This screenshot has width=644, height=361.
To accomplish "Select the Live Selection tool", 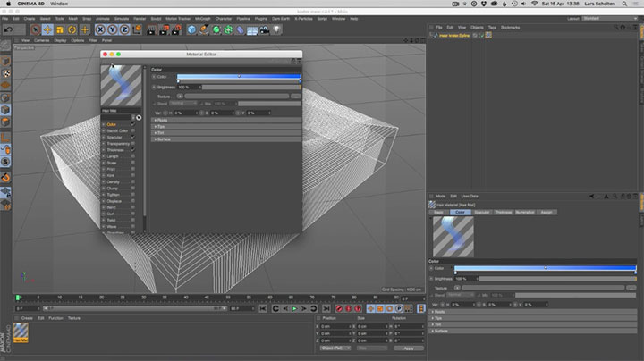I will pos(35,29).
